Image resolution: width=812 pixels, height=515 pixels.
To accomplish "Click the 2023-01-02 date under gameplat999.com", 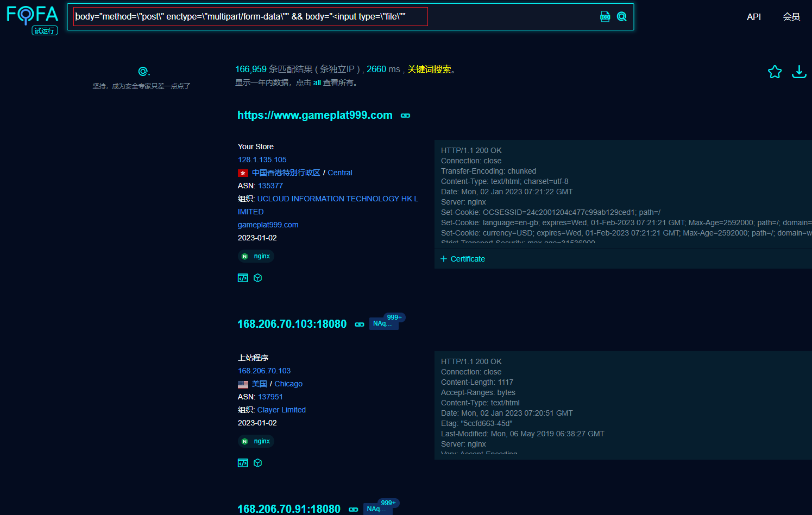I will coord(257,238).
